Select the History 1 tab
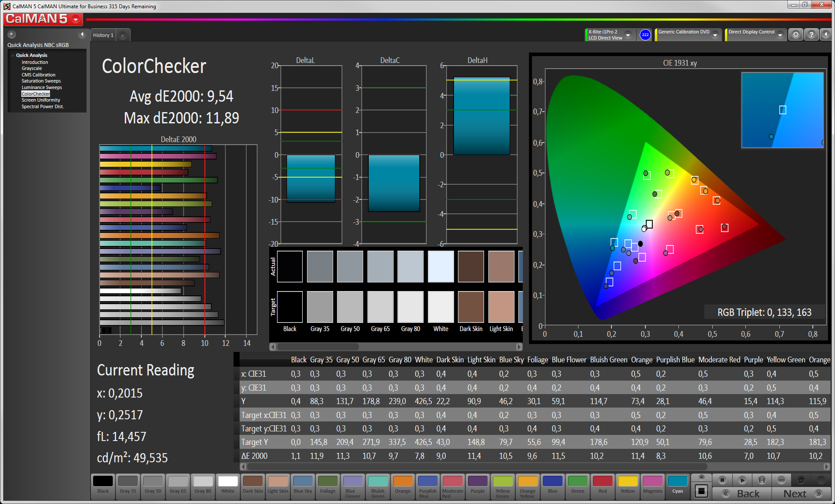The height and width of the screenshot is (504, 835). [x=103, y=35]
